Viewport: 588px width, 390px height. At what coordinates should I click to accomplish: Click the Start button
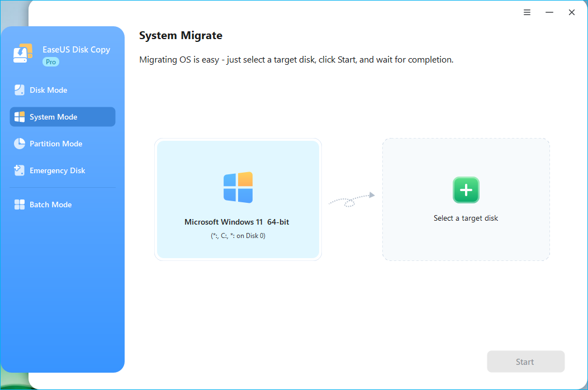coord(525,362)
